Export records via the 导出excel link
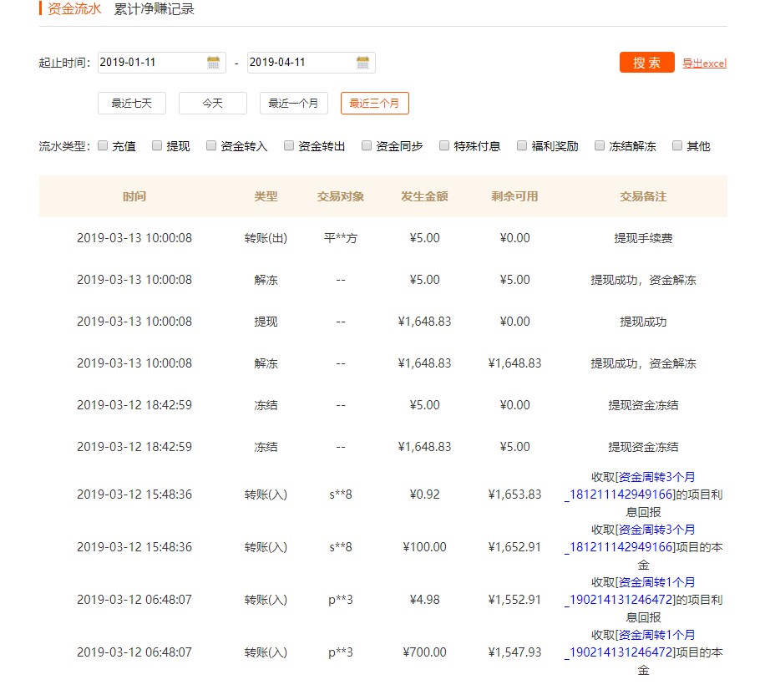This screenshot has height=700, width=765. click(706, 63)
